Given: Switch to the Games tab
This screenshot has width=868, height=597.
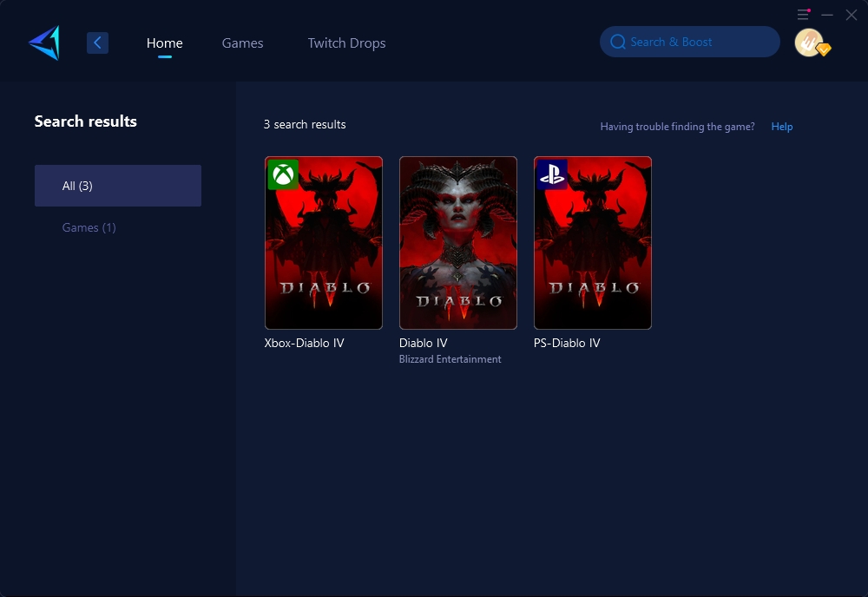Looking at the screenshot, I should pos(242,43).
